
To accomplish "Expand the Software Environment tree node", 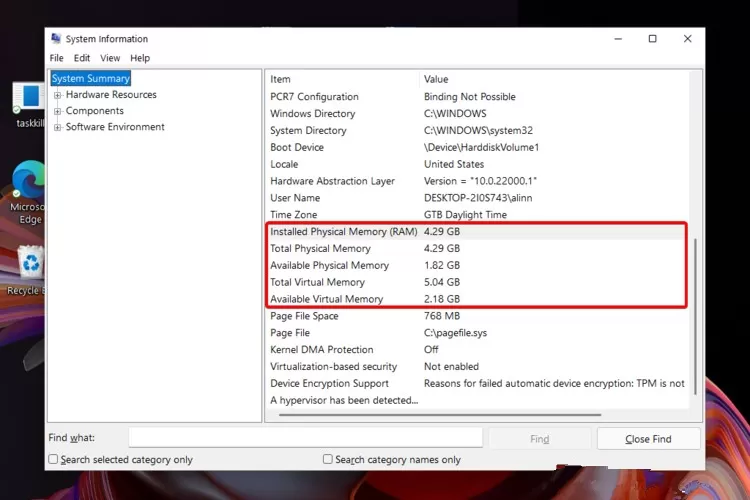I will pyautogui.click(x=57, y=127).
